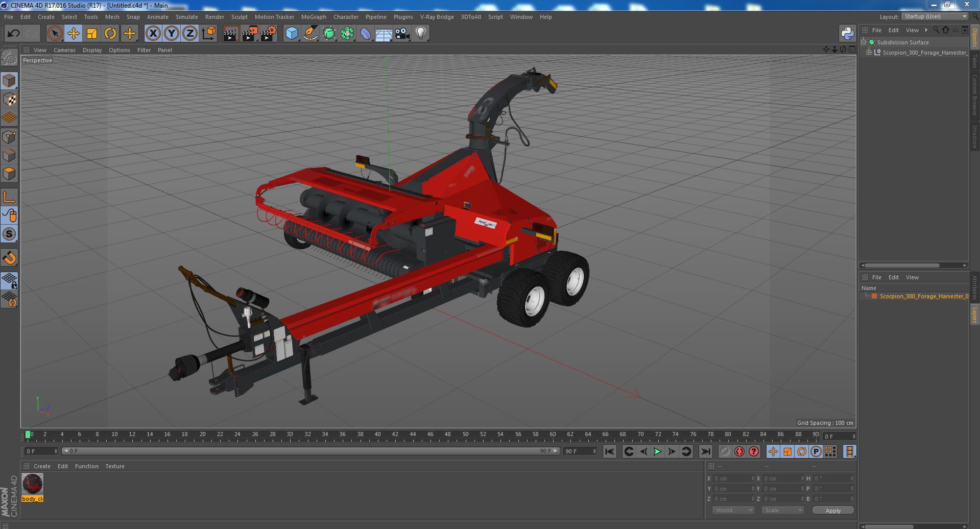Open material manager Texture menu
Viewport: 980px width, 529px height.
[115, 466]
